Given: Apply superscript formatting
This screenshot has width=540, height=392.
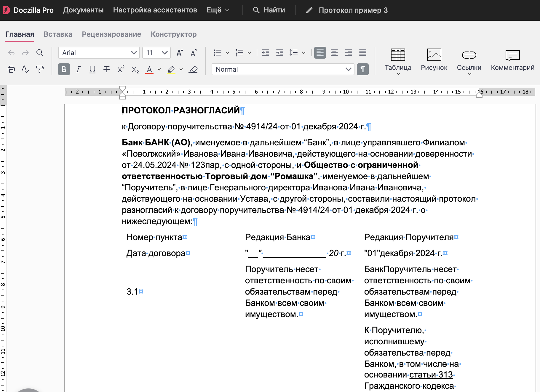Looking at the screenshot, I should pos(121,69).
